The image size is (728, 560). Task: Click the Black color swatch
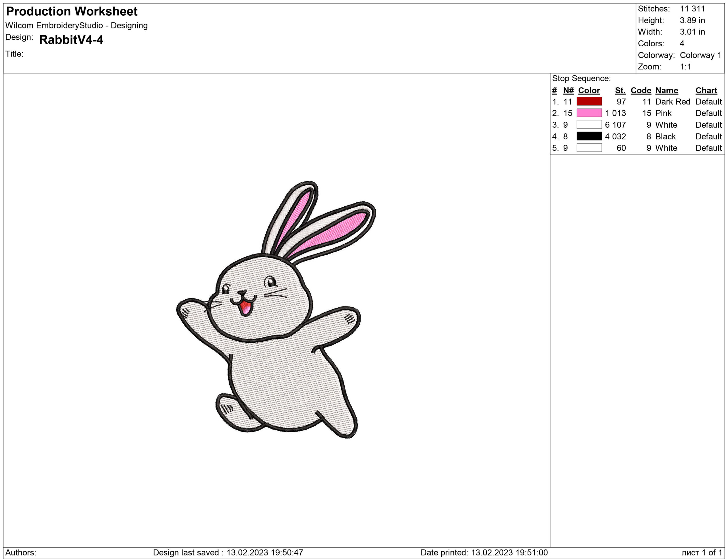589,136
